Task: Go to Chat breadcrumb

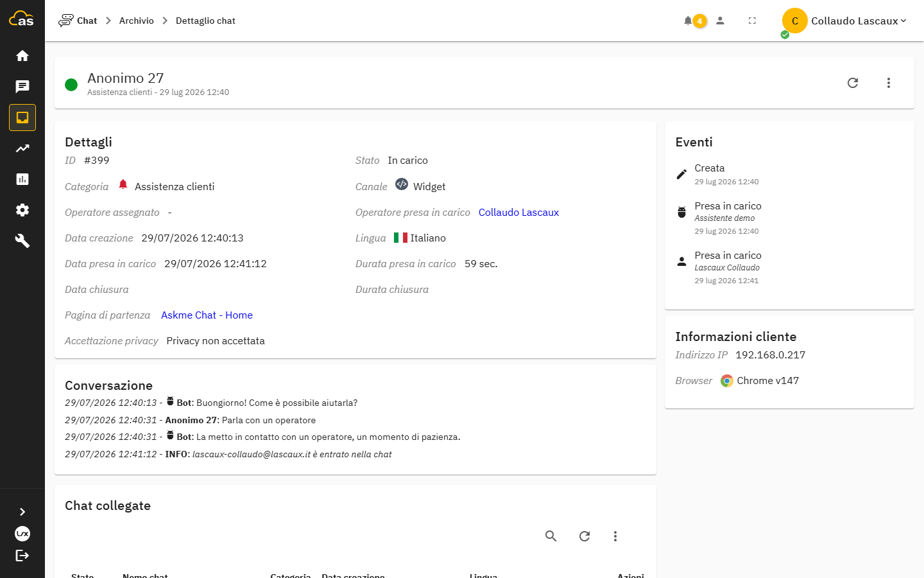Action: 78,21
